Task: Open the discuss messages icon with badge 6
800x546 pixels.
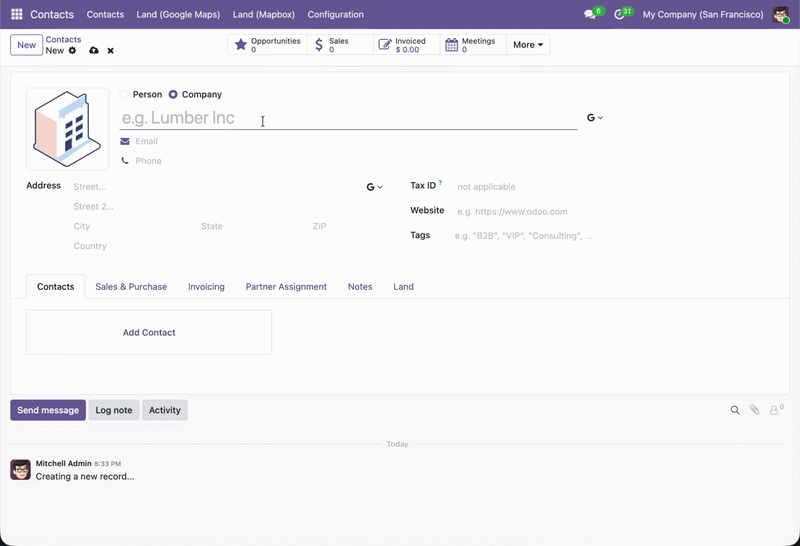Action: tap(594, 14)
